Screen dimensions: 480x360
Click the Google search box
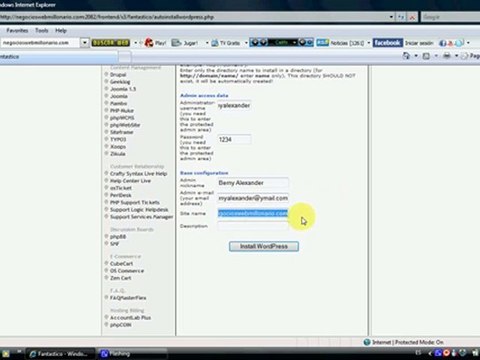coord(450,17)
